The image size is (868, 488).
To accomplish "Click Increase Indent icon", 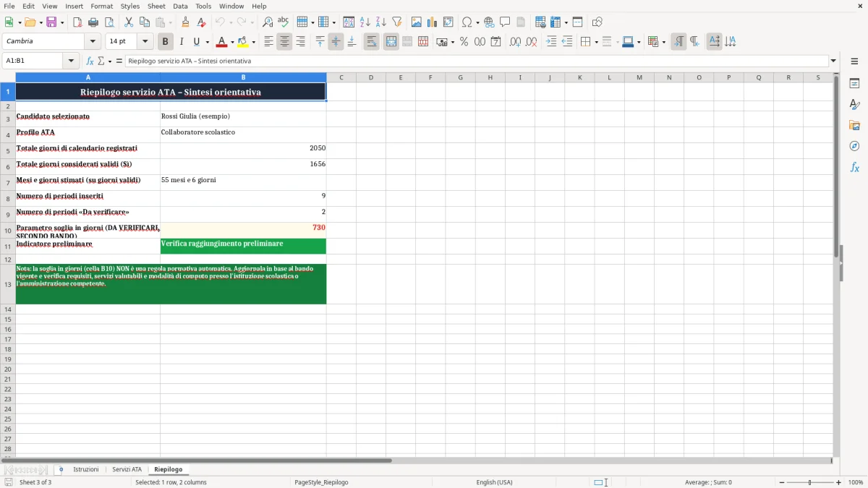I will (x=551, y=42).
